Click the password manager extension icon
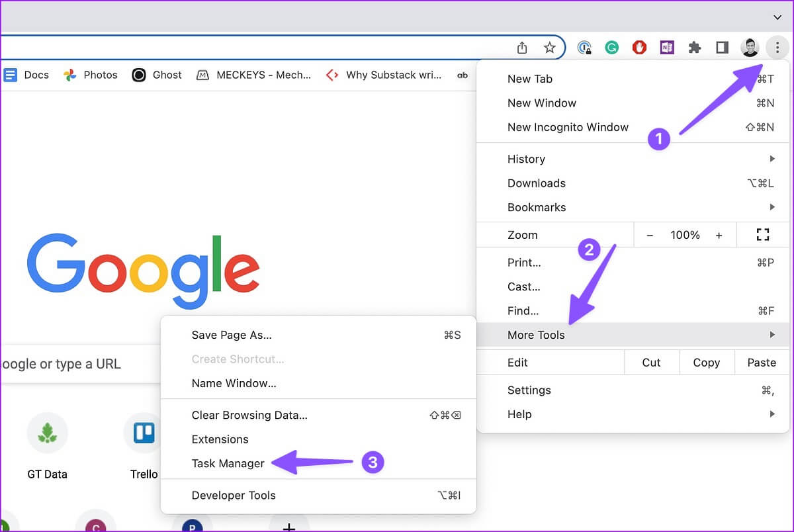The height and width of the screenshot is (532, 794). coord(584,48)
